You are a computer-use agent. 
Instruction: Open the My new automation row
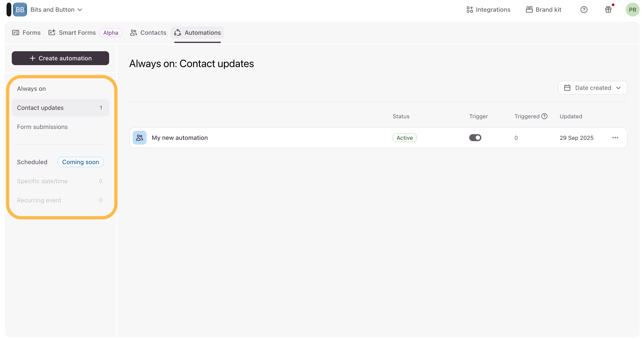pyautogui.click(x=180, y=138)
